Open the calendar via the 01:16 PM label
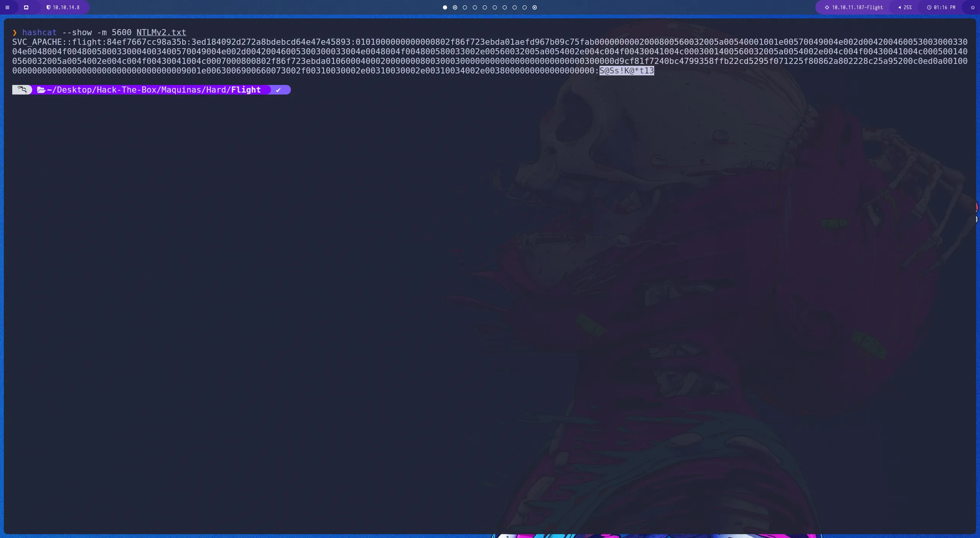980x538 pixels. tap(944, 7)
